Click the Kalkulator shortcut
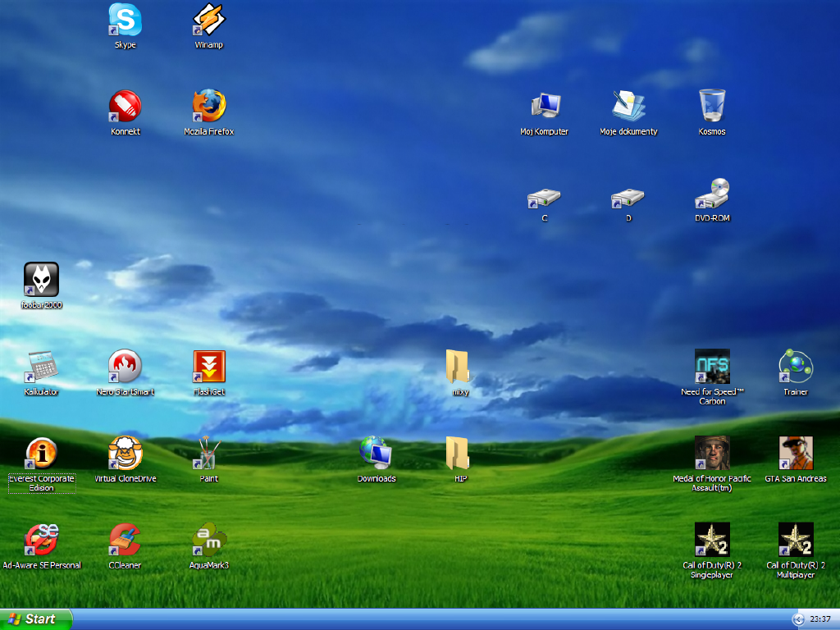This screenshot has height=630, width=840. click(x=41, y=367)
